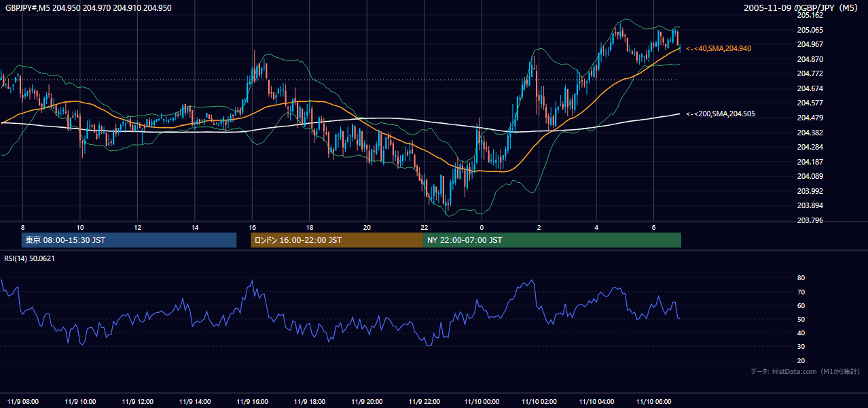This screenshot has height=408, width=868.
Task: Click hour tick 0 under price chart
Action: (482, 227)
